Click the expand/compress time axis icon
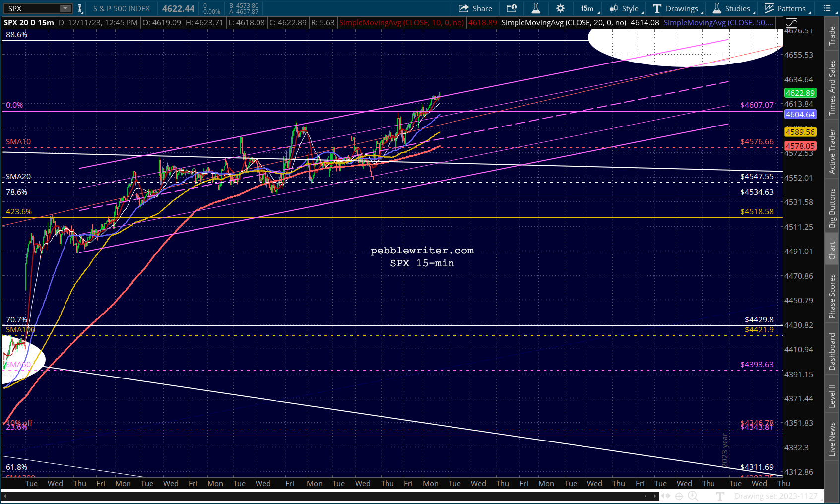 point(665,496)
